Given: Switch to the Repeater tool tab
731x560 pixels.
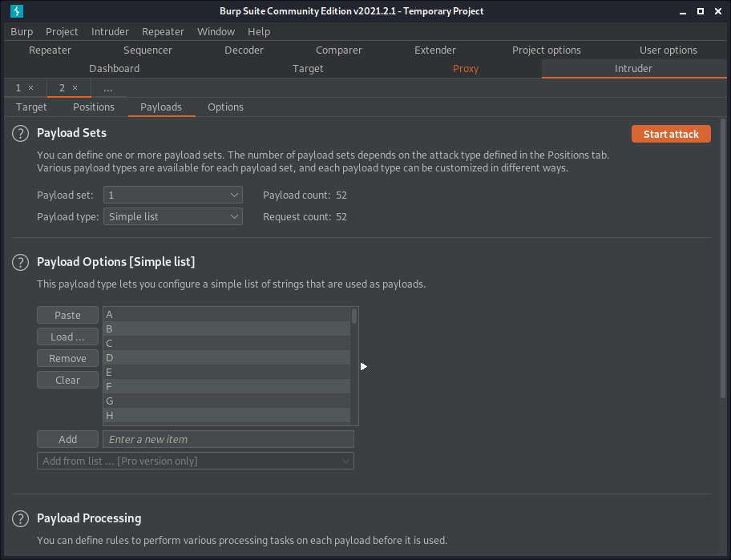Looking at the screenshot, I should tap(50, 50).
